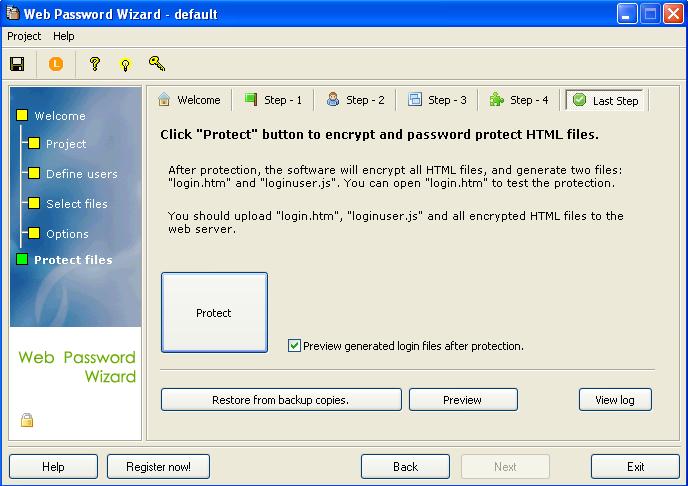
Task: Open the View log button
Action: point(615,400)
